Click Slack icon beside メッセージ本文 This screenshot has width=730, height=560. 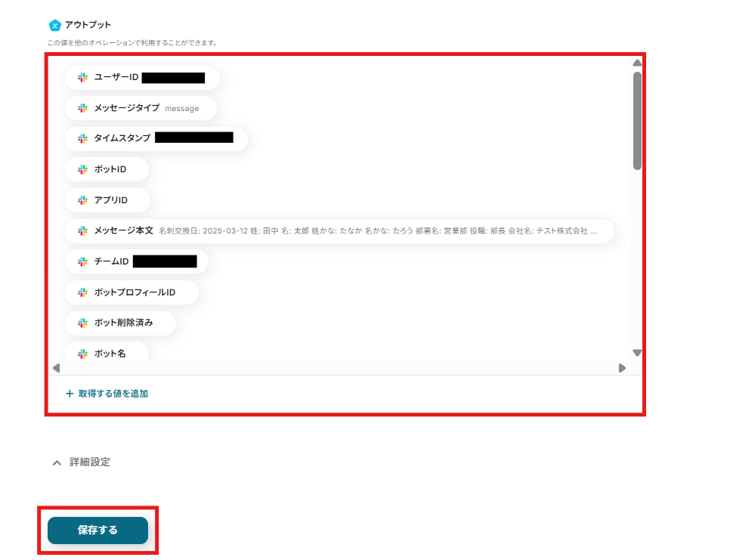83,230
